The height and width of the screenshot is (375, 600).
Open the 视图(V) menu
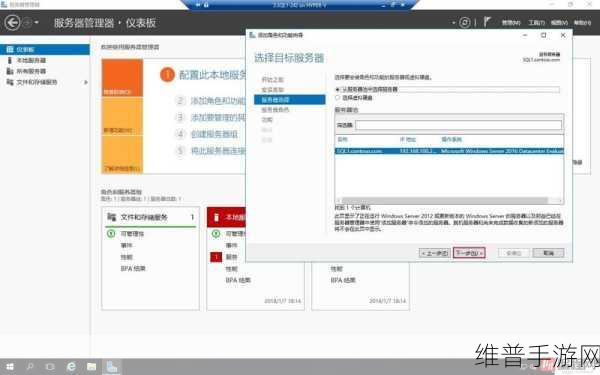point(559,23)
